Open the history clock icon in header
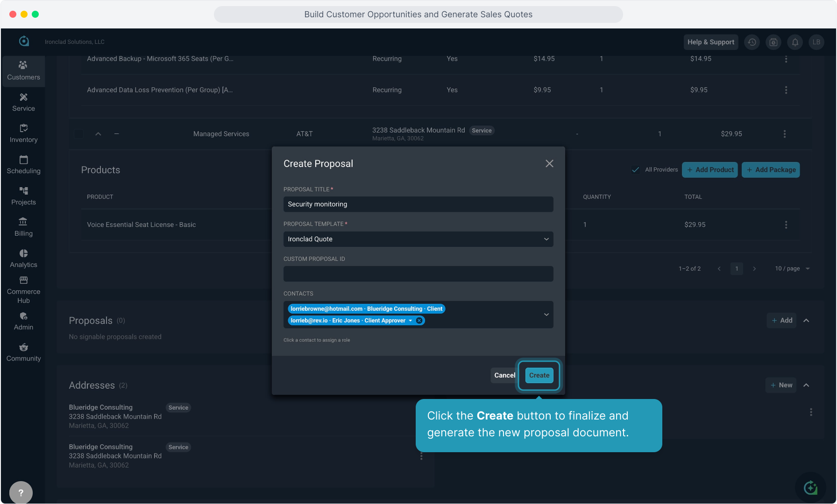 point(752,42)
